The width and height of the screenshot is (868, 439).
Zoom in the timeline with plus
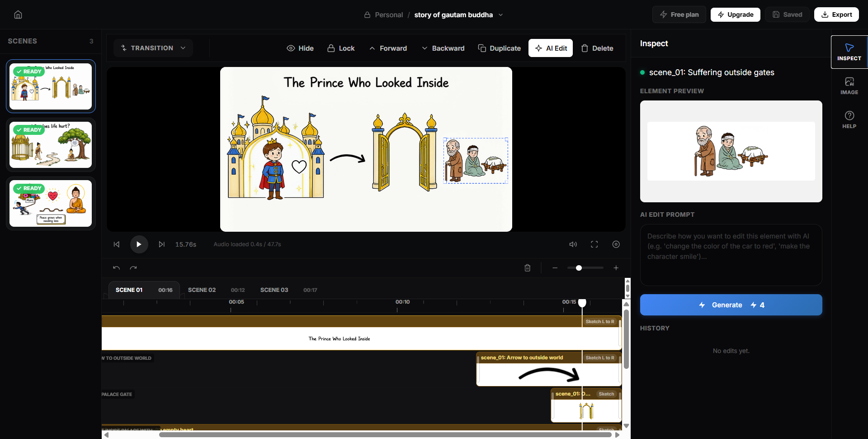tap(616, 268)
